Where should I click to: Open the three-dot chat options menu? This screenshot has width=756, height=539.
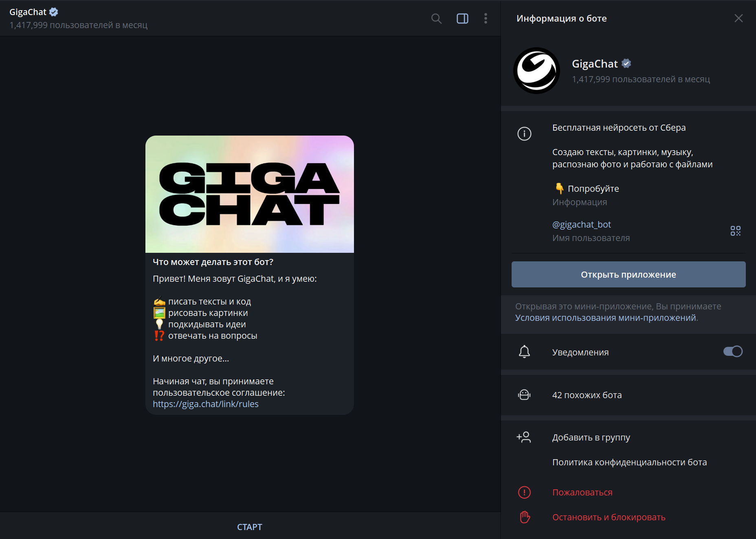pyautogui.click(x=486, y=18)
